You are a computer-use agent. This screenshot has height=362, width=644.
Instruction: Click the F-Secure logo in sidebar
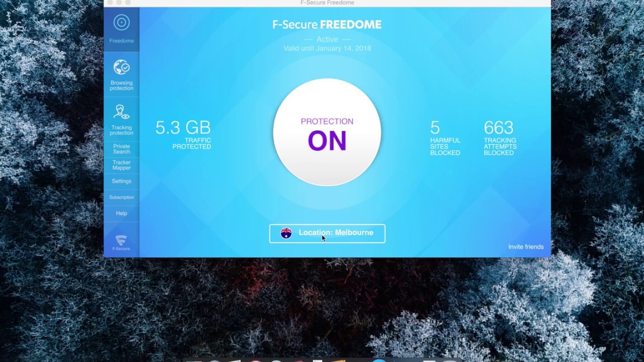coord(121,242)
